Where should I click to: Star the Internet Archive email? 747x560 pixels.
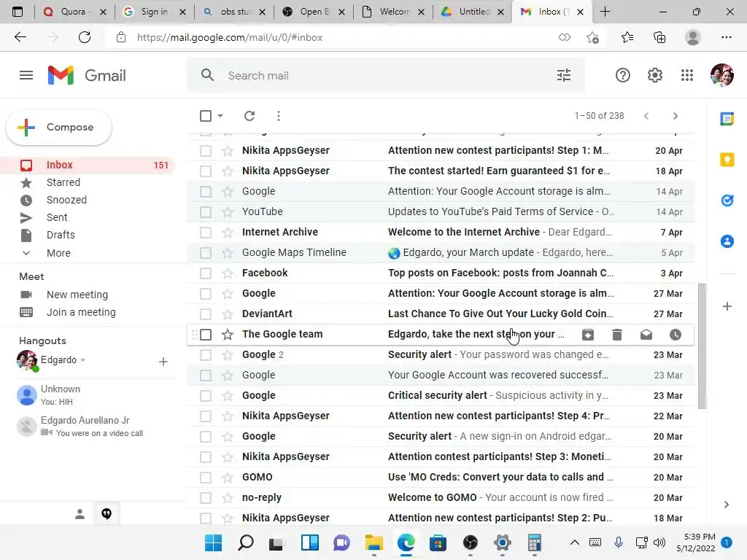(228, 233)
